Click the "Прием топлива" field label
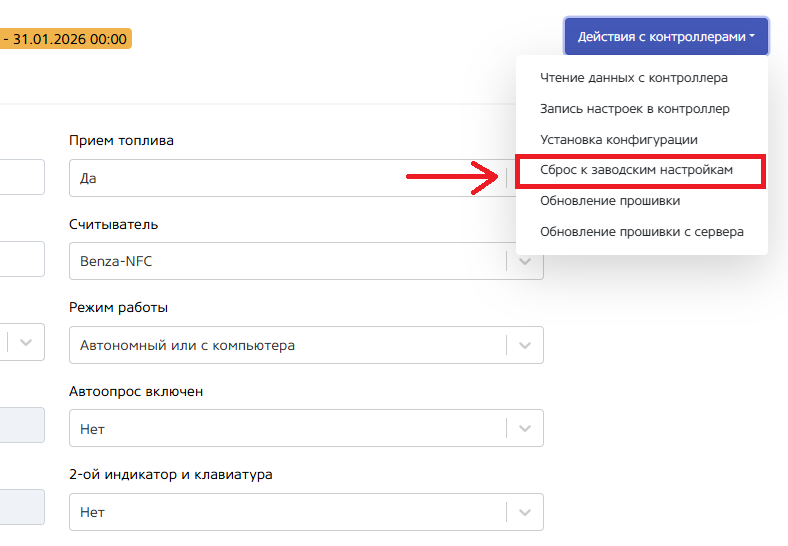Image resolution: width=788 pixels, height=546 pixels. pos(121,140)
